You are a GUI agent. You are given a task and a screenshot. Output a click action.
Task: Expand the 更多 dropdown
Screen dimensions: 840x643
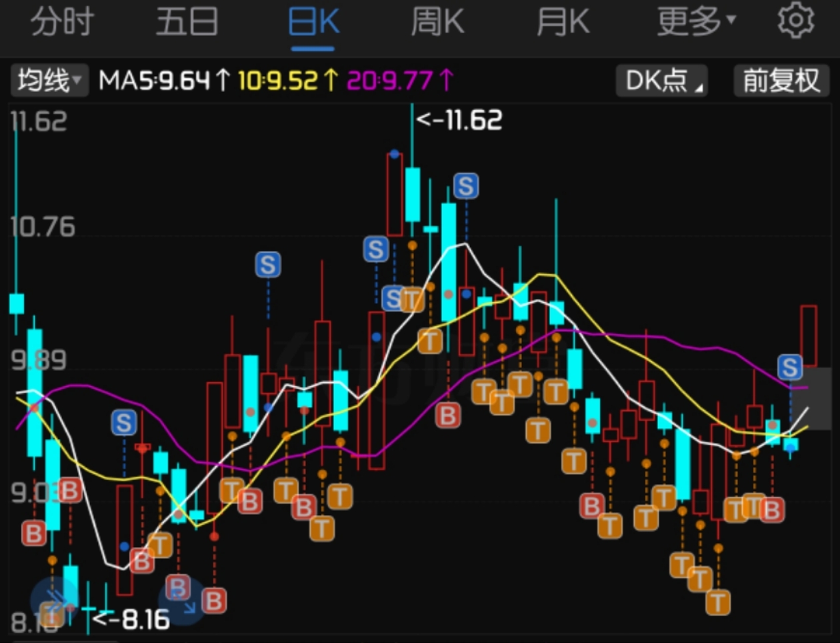pyautogui.click(x=696, y=22)
